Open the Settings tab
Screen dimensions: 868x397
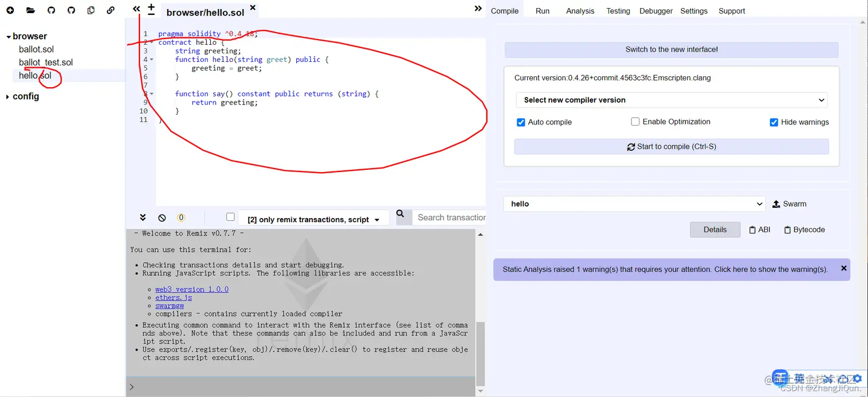(x=694, y=11)
